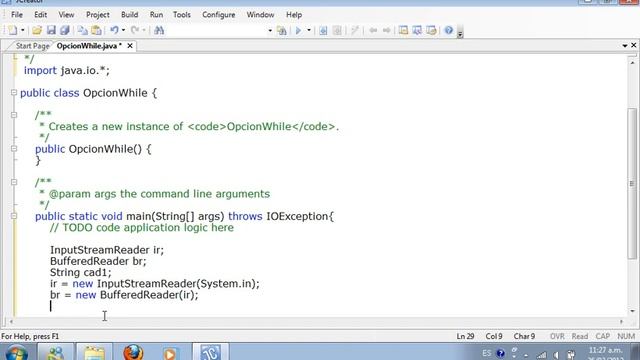Open the View menu
This screenshot has height=360, width=640.
point(66,15)
